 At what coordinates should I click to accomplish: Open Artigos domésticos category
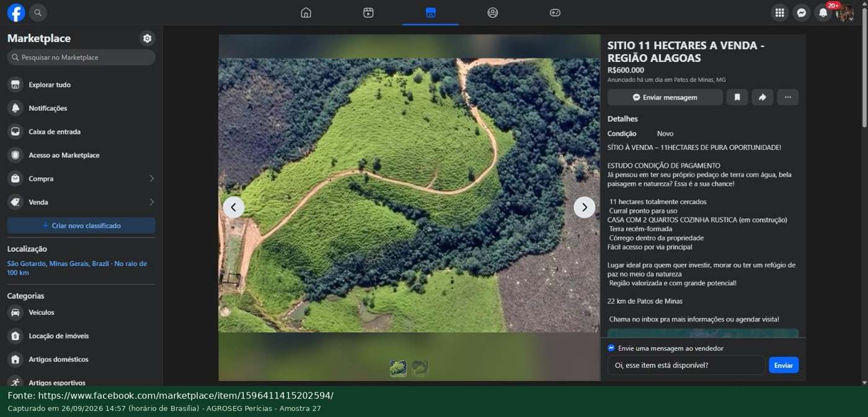pyautogui.click(x=81, y=359)
